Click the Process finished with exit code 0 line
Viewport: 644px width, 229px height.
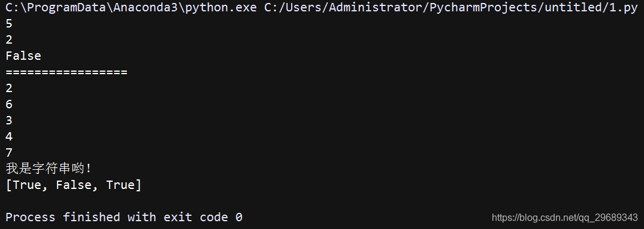[x=124, y=217]
